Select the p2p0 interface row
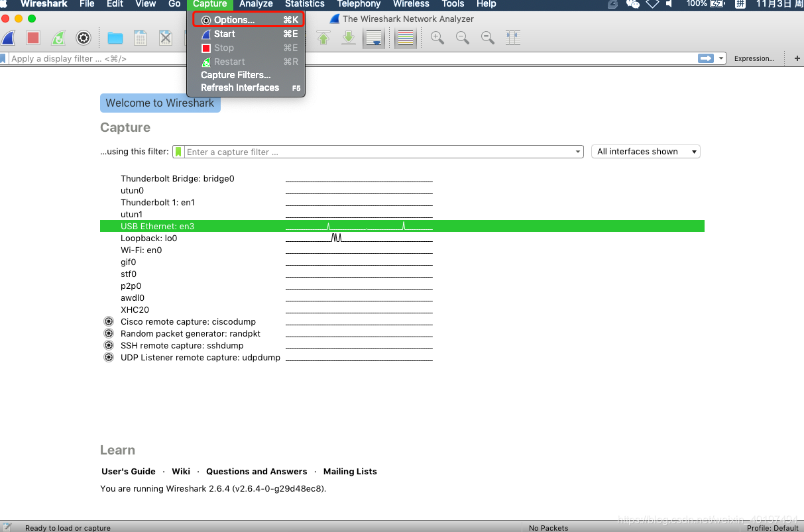The height and width of the screenshot is (532, 804). (x=402, y=286)
